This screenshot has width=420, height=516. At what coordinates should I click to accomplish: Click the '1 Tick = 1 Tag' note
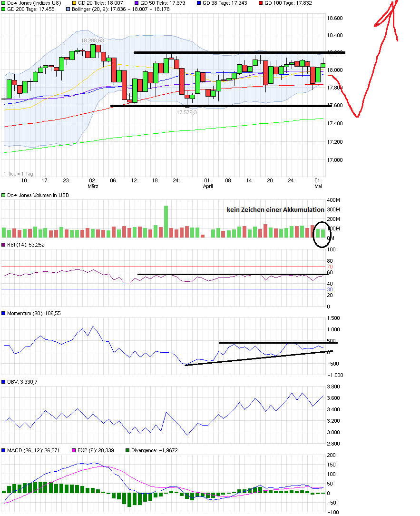coord(19,174)
